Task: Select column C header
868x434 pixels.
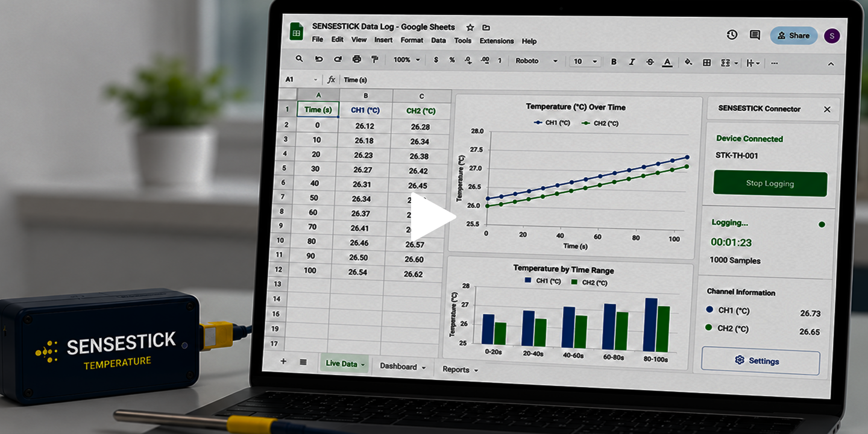Action: click(x=421, y=96)
